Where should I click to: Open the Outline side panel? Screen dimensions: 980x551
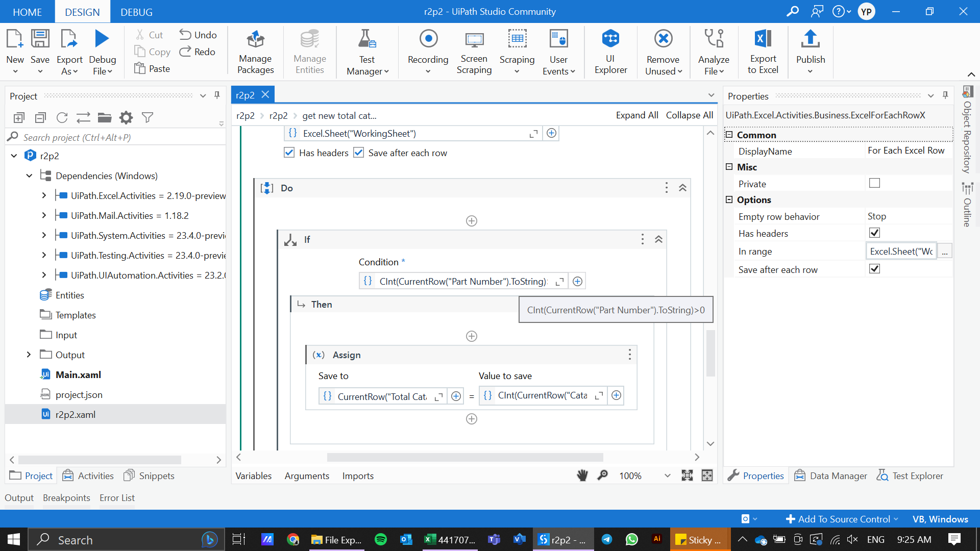pos(967,205)
